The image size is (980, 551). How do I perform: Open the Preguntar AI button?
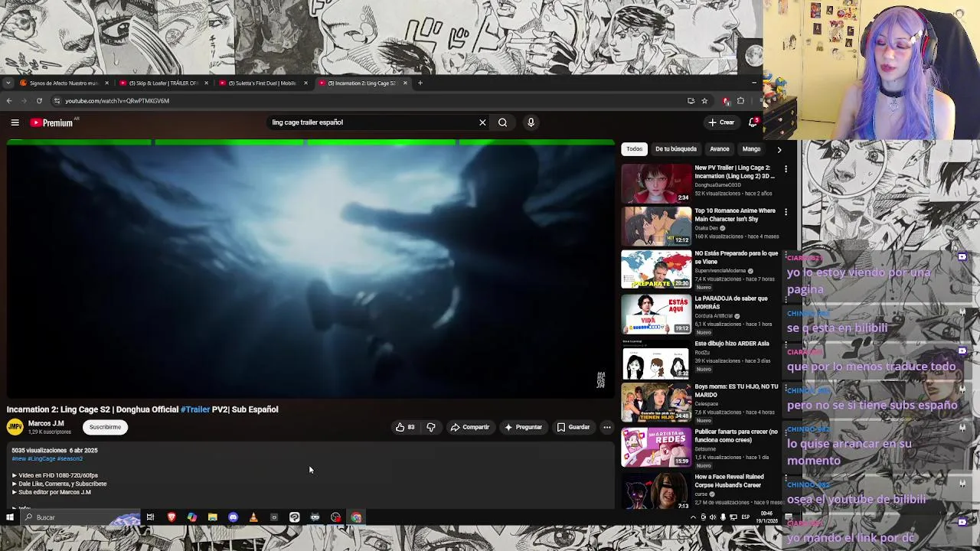pos(523,427)
